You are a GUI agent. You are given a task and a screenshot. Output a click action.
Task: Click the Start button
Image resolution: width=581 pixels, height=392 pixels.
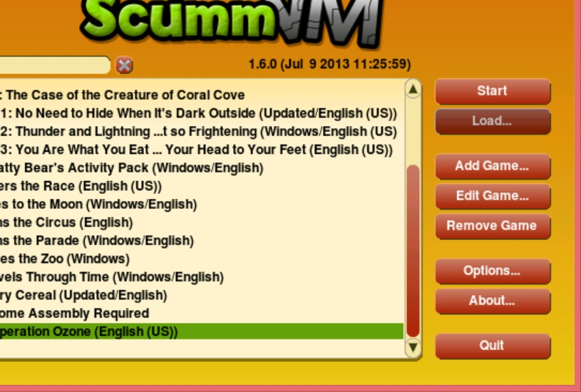pos(493,91)
